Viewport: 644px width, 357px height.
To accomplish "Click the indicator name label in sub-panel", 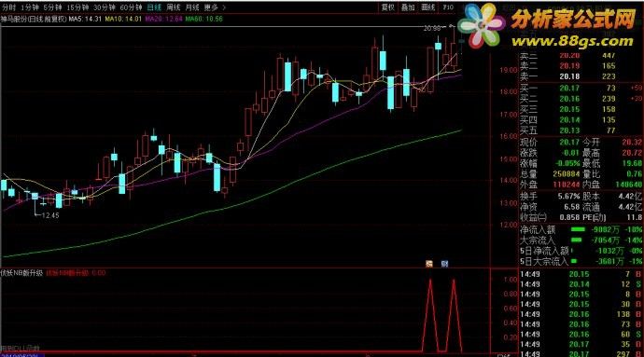I will (x=21, y=273).
